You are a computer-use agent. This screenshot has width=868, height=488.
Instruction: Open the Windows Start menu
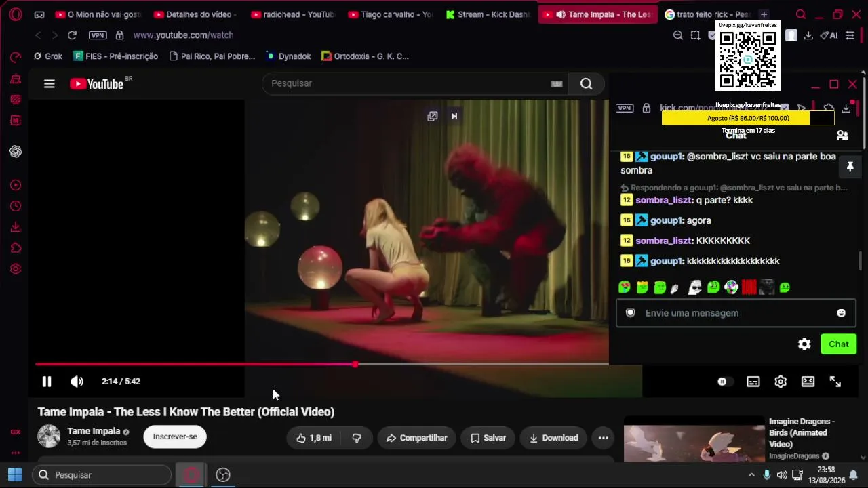(x=15, y=475)
